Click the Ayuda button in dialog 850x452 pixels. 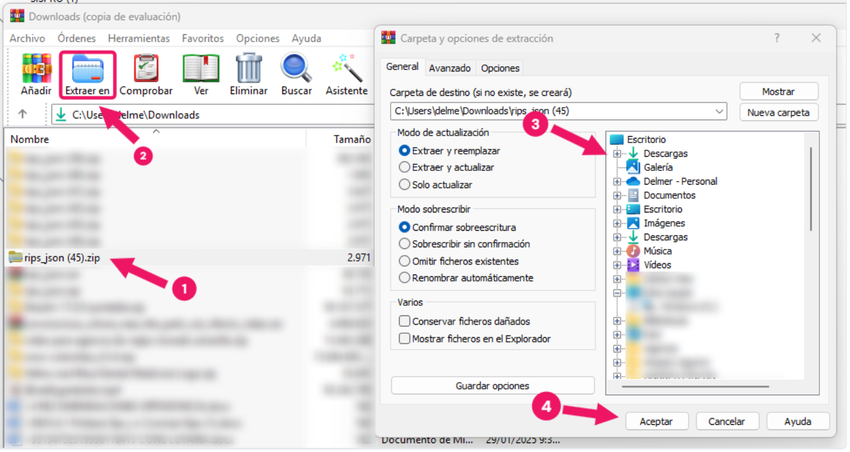tap(797, 421)
